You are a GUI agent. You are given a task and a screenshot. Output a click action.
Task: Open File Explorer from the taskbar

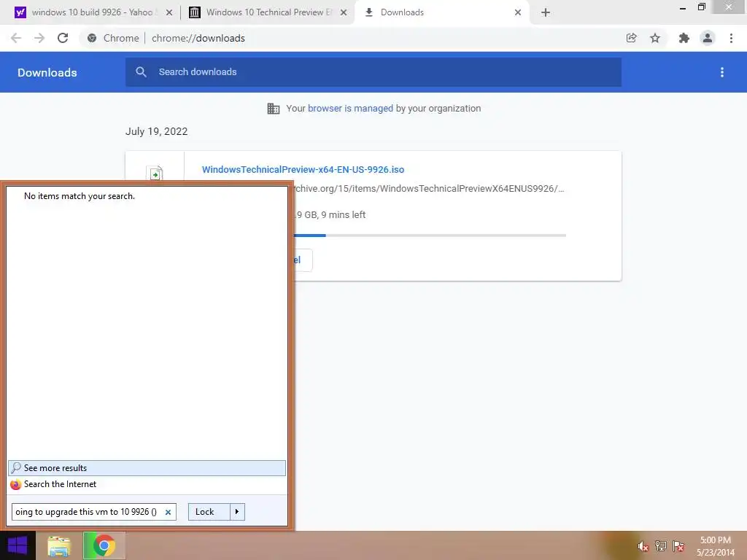59,546
